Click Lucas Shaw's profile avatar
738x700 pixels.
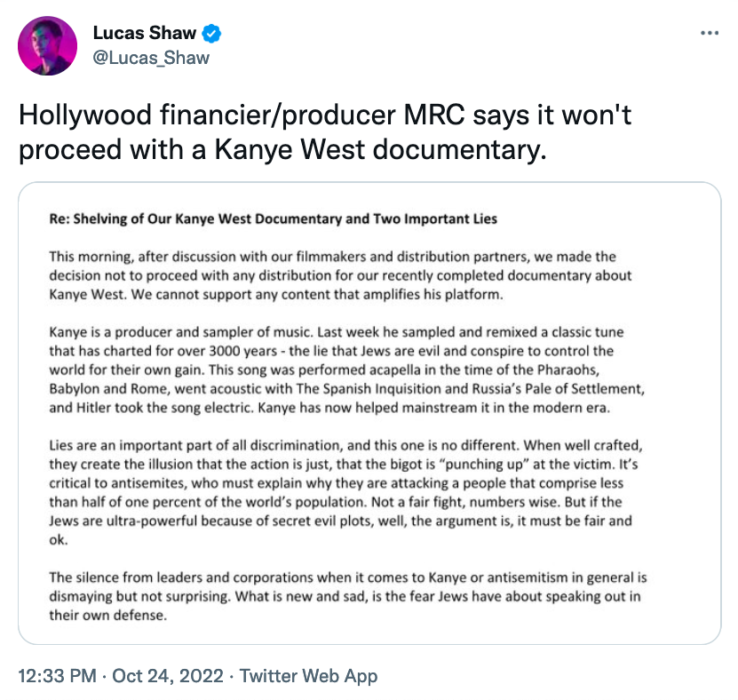[x=47, y=45]
